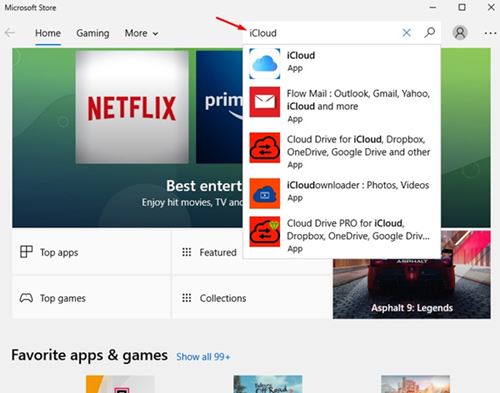Open the user account profile icon
The width and height of the screenshot is (500, 393).
coord(460,33)
